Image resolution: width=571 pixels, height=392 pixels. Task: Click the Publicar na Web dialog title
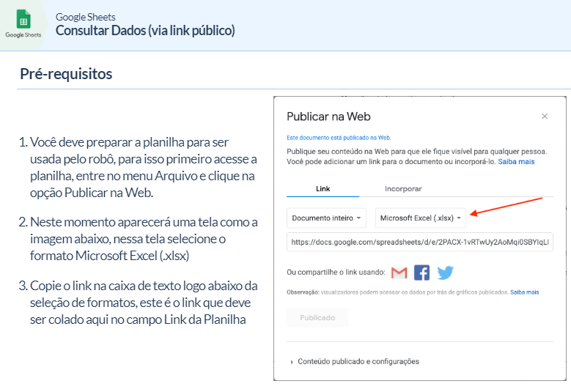(x=328, y=117)
